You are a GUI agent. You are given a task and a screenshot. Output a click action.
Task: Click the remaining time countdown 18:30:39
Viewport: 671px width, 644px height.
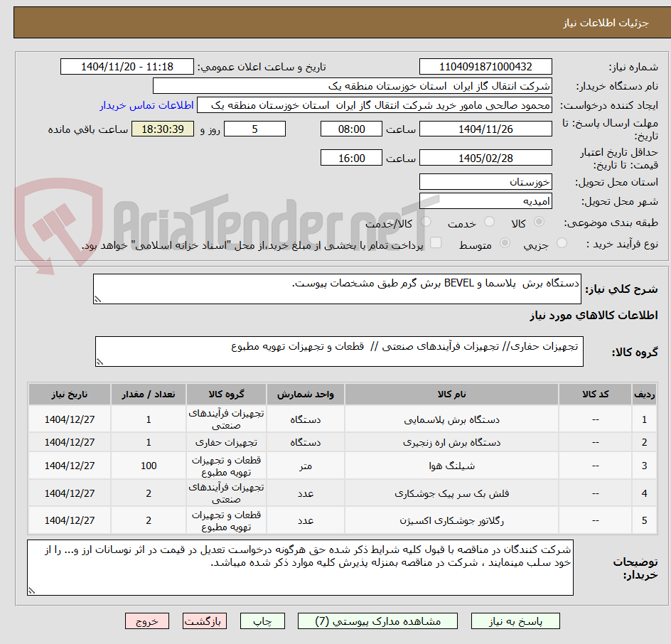[163, 129]
